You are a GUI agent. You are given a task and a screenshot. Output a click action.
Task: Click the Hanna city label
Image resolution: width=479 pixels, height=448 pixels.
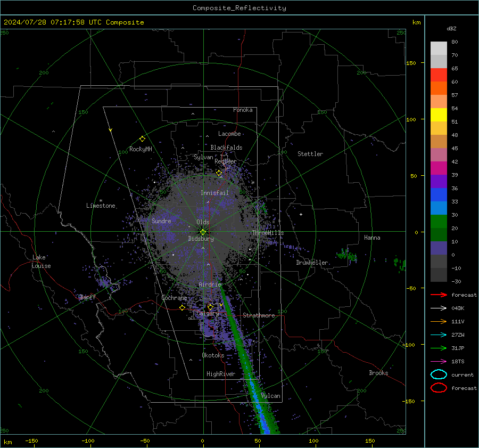372,238
